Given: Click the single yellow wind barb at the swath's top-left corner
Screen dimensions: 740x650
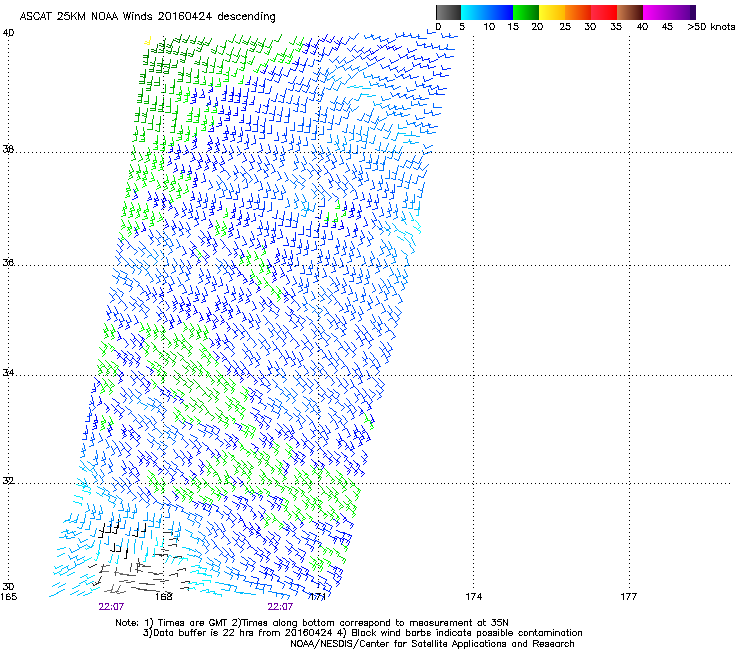Looking at the screenshot, I should (x=148, y=41).
